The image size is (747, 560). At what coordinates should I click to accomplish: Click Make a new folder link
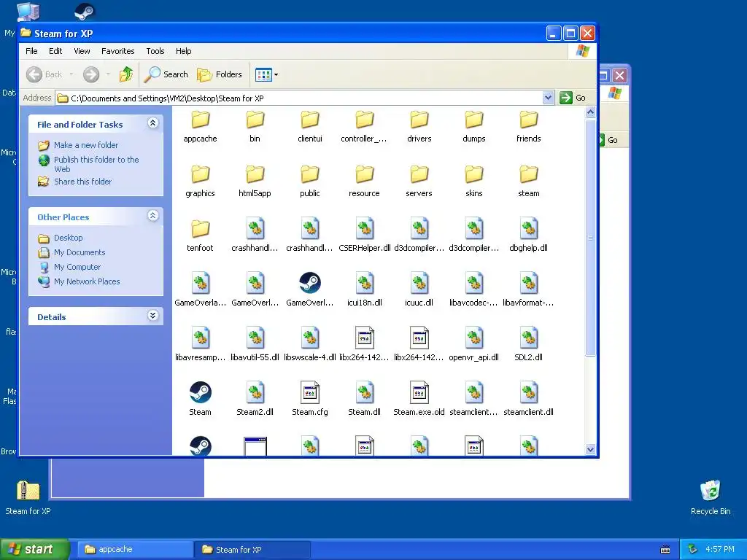(86, 145)
